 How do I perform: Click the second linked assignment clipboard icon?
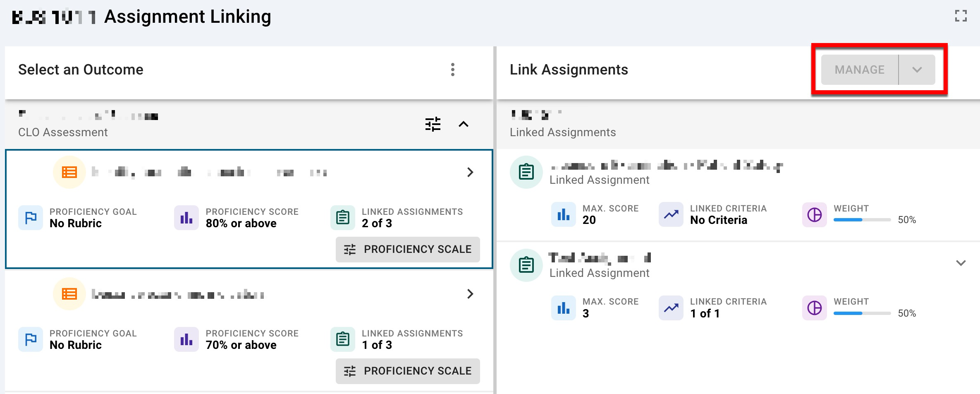[526, 265]
